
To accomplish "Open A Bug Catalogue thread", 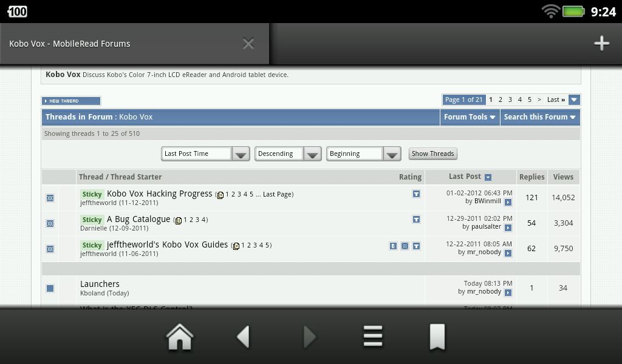I will [x=138, y=219].
